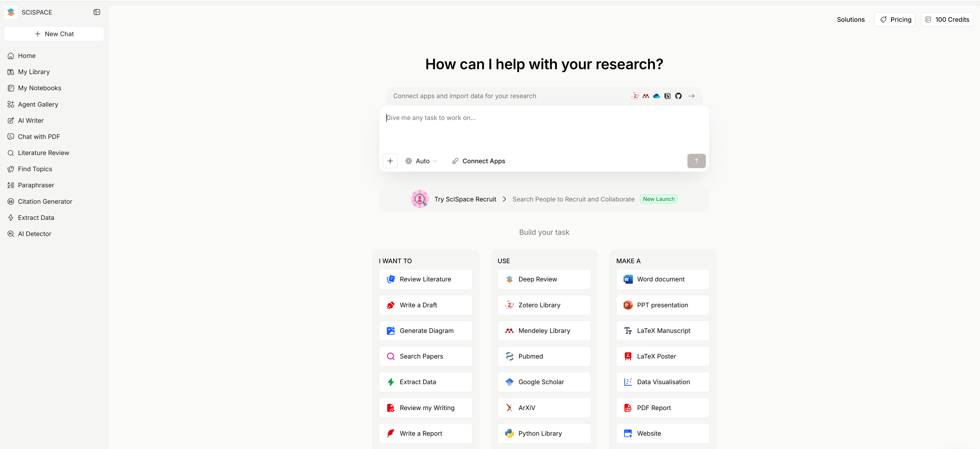
Task: Choose the Search Papers task
Action: tap(425, 356)
